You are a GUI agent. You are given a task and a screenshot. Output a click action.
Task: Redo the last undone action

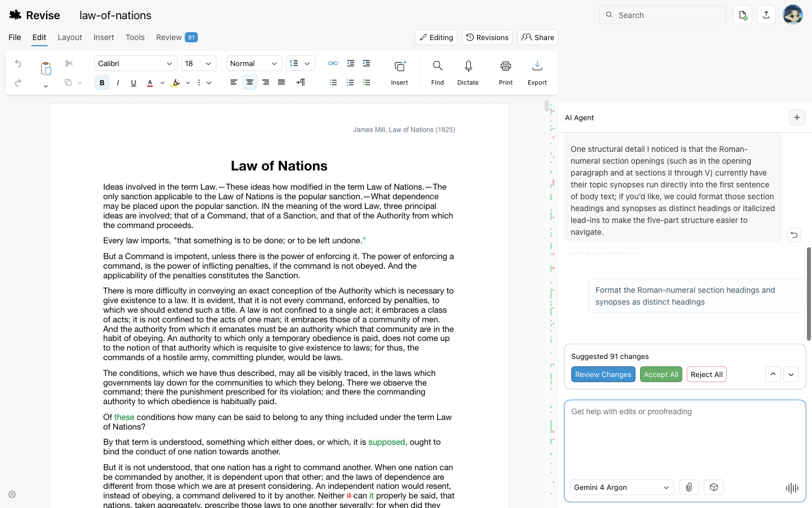coord(18,83)
